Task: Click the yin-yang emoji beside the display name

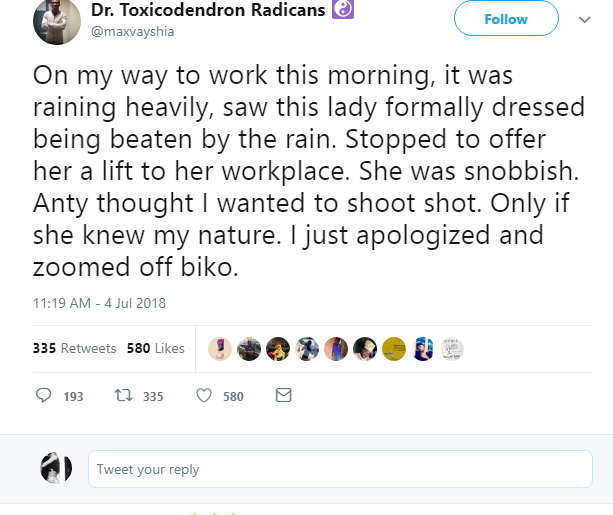Action: 343,11
